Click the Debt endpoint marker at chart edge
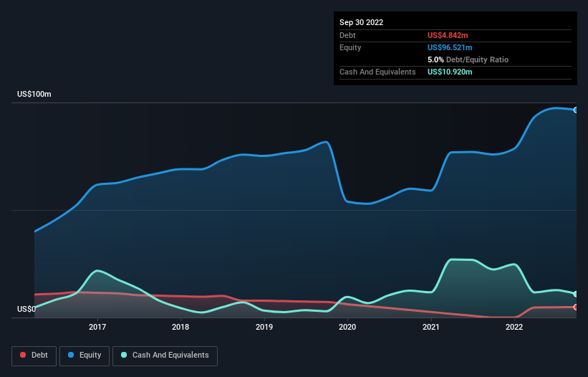The height and width of the screenshot is (377, 588). click(x=576, y=307)
